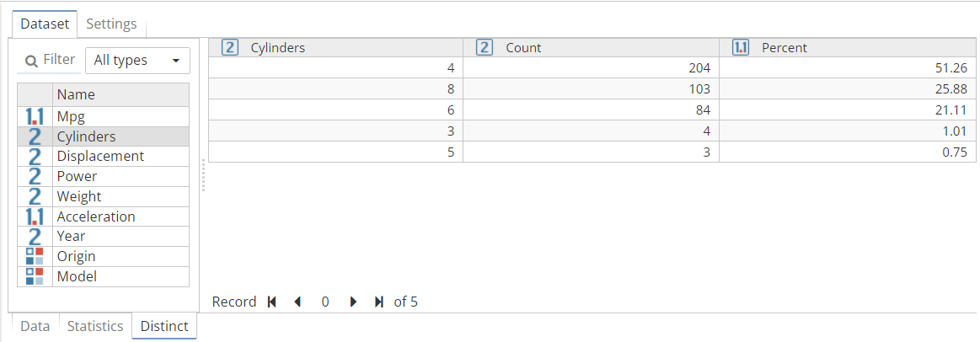
Task: Go to the first record
Action: click(271, 302)
